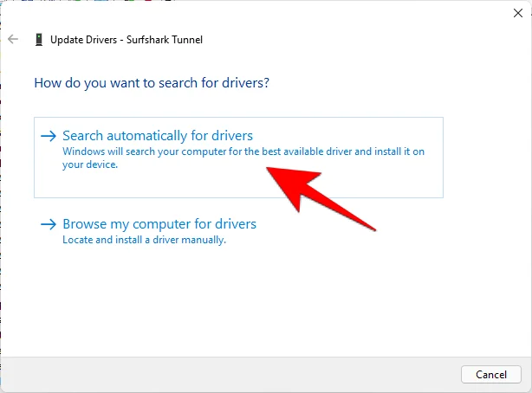Cancel the driver update wizard
Image resolution: width=532 pixels, height=393 pixels.
pos(491,374)
